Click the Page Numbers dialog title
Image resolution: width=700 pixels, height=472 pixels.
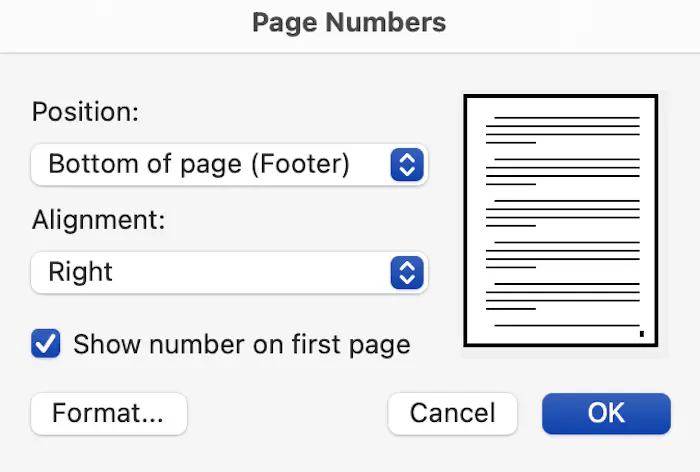[349, 22]
